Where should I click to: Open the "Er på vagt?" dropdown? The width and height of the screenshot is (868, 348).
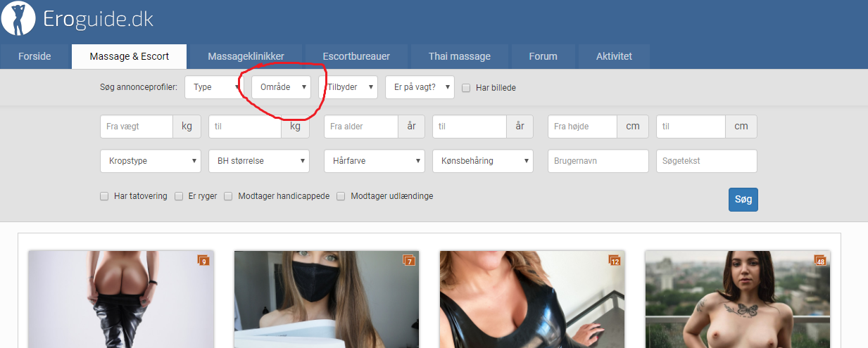pyautogui.click(x=419, y=87)
